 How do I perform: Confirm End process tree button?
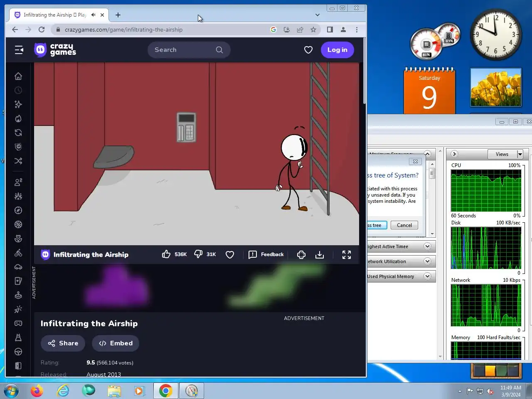pyautogui.click(x=377, y=225)
